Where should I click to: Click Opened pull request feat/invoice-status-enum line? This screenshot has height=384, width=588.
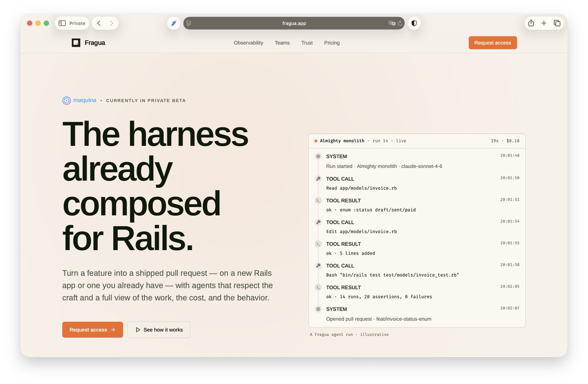point(379,319)
